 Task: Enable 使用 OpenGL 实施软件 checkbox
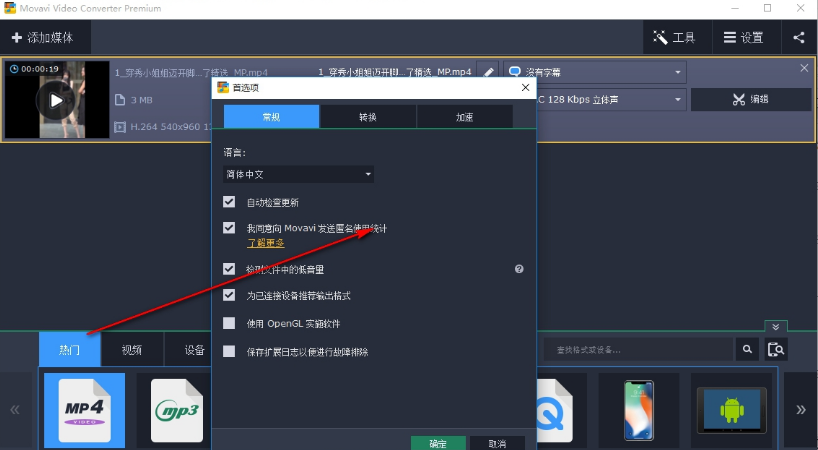click(x=229, y=323)
